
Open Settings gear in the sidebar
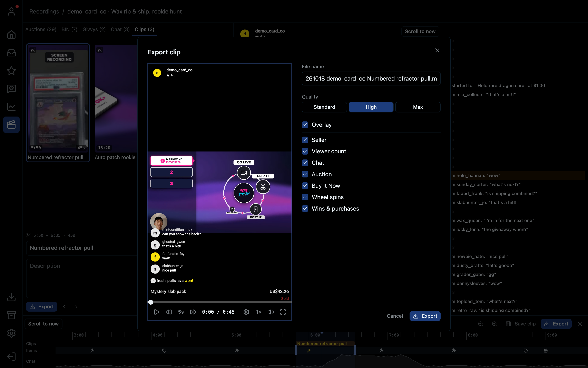coord(11,333)
